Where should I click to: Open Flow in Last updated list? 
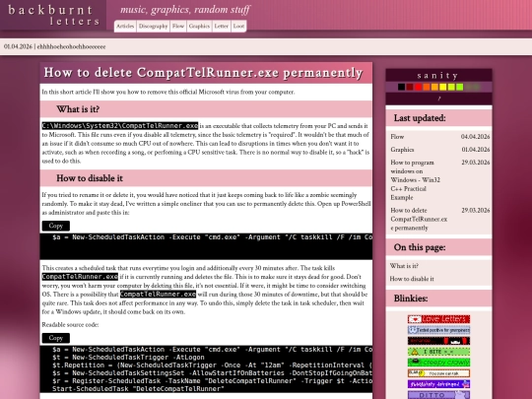[x=397, y=137]
